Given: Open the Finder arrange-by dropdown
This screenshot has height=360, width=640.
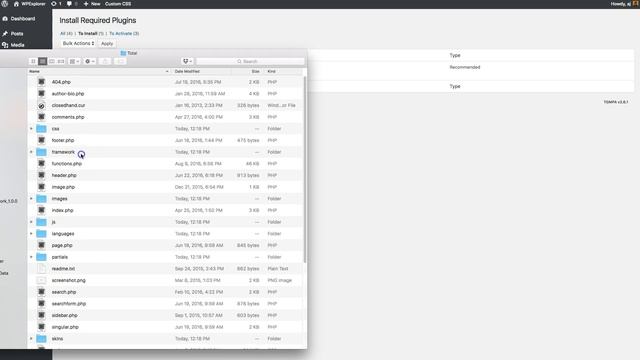Looking at the screenshot, I should [74, 61].
